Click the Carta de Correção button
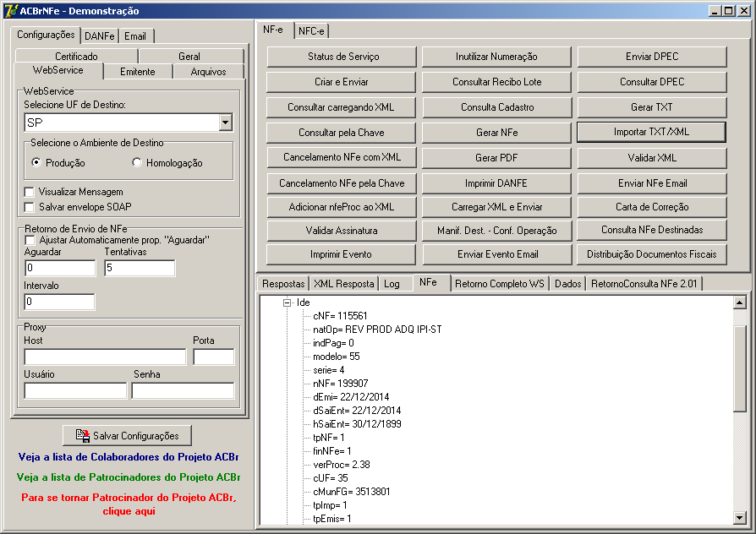 pos(652,207)
